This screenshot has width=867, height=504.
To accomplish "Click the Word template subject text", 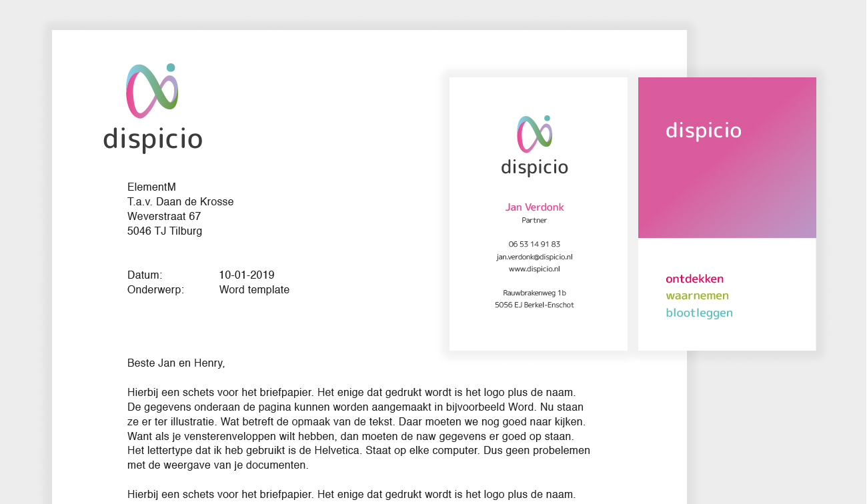I will [254, 290].
